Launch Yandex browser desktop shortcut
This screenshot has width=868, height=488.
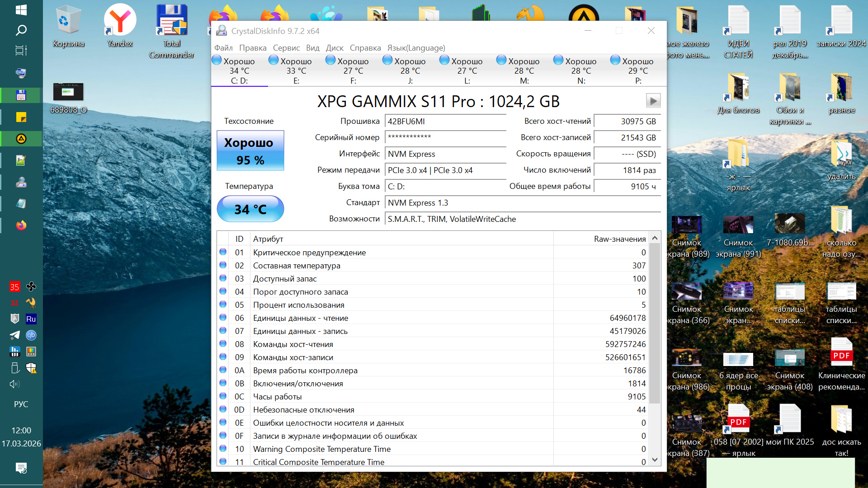[x=120, y=26]
